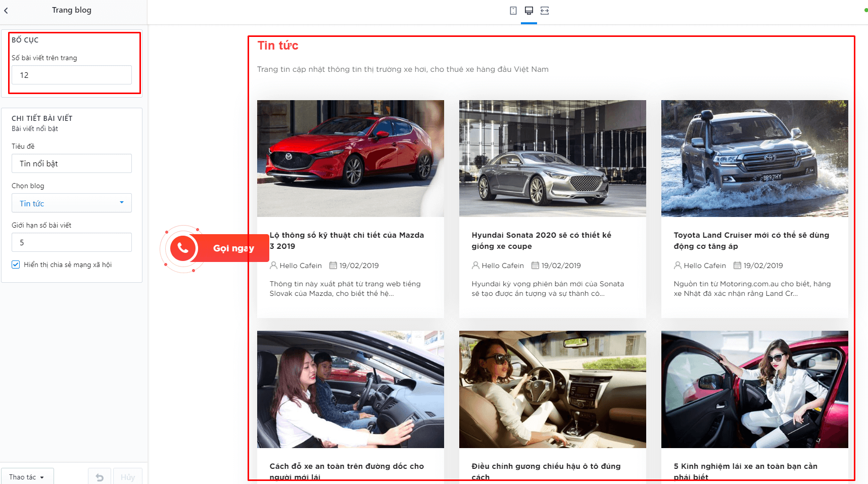Open article Toyota Land Cruiser mới có thể sẽ dùng động cơ tăng áp
Image resolution: width=868 pixels, height=484 pixels.
pyautogui.click(x=751, y=241)
